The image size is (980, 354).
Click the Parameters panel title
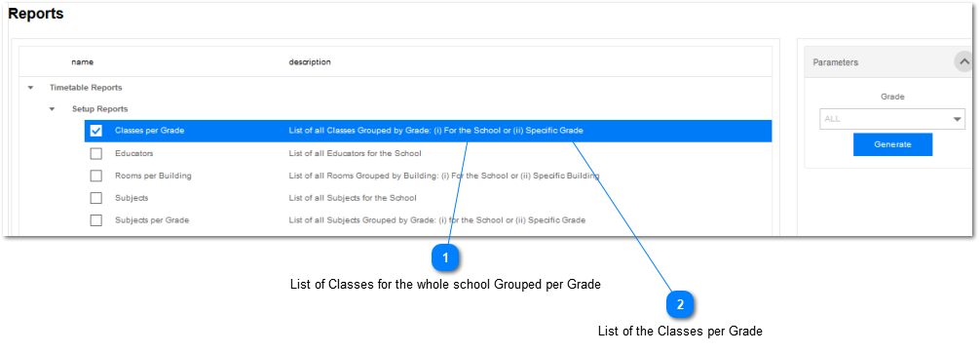[x=835, y=62]
